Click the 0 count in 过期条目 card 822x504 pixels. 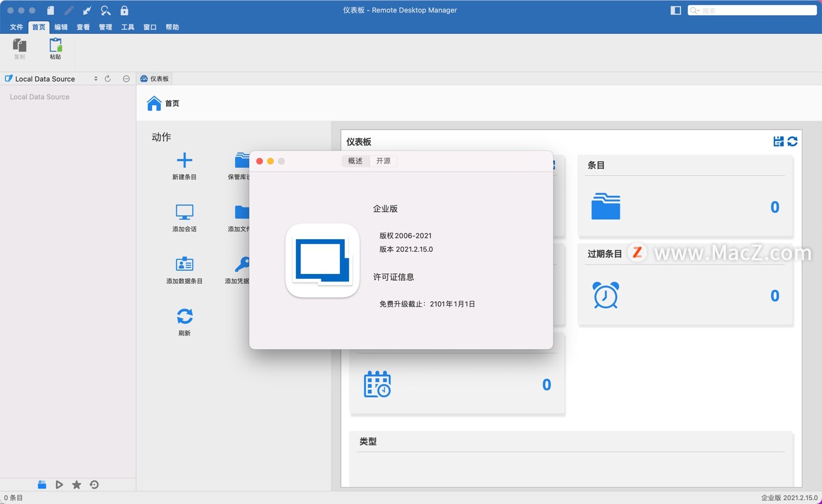click(x=775, y=296)
